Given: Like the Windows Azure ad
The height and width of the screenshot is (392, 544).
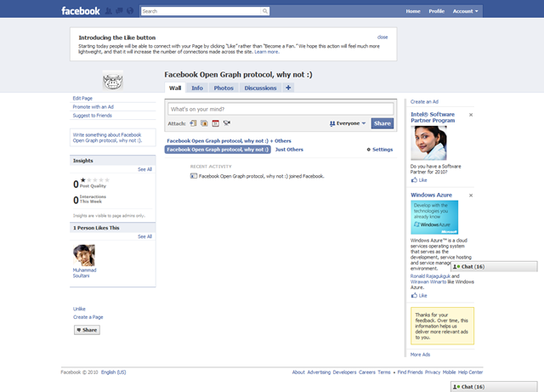Looking at the screenshot, I should pyautogui.click(x=419, y=295).
